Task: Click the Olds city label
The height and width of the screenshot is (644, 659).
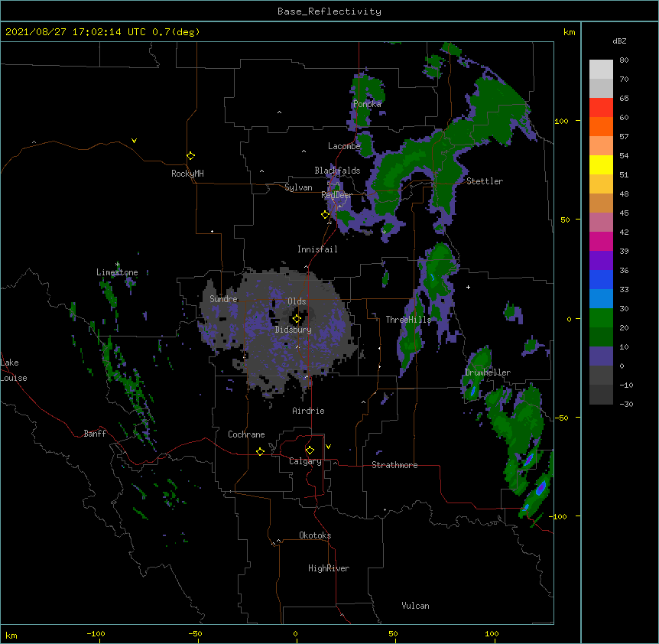Action: (297, 301)
